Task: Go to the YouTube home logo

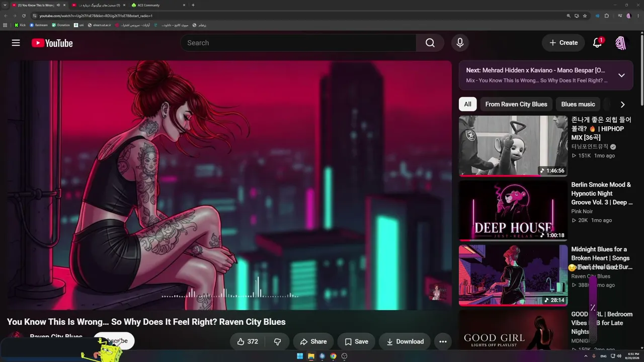Action: tap(52, 43)
